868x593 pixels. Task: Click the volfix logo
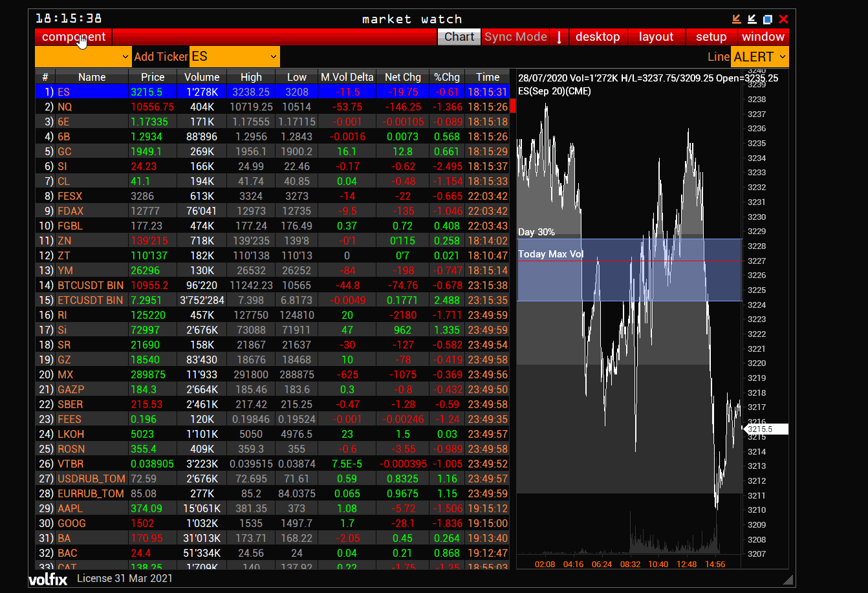click(48, 579)
